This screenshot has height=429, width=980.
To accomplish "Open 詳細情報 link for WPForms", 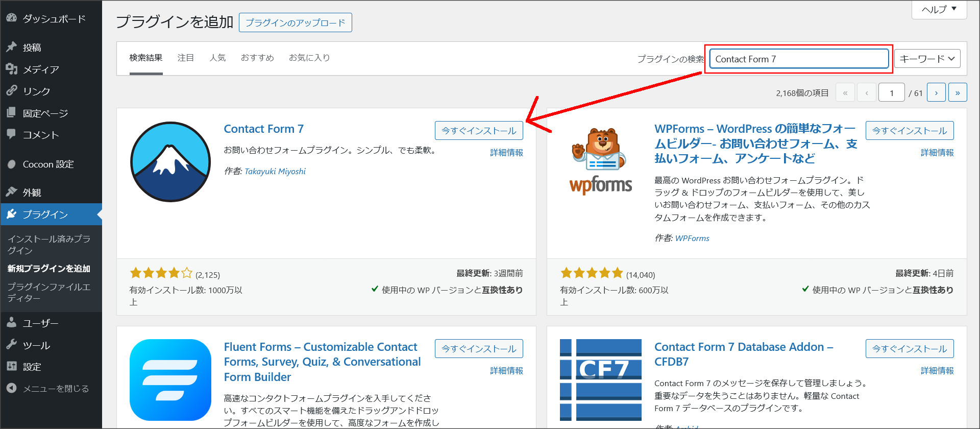I will [x=937, y=153].
